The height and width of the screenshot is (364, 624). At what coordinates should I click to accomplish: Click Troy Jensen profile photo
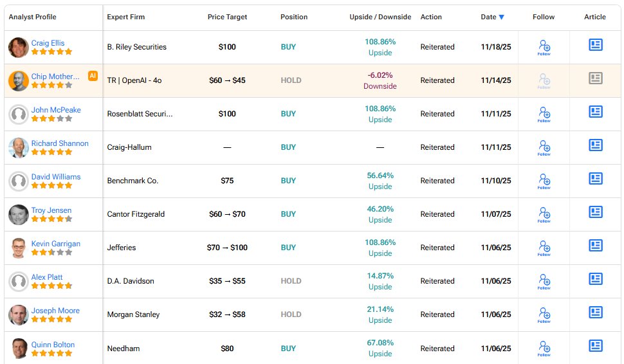point(18,214)
